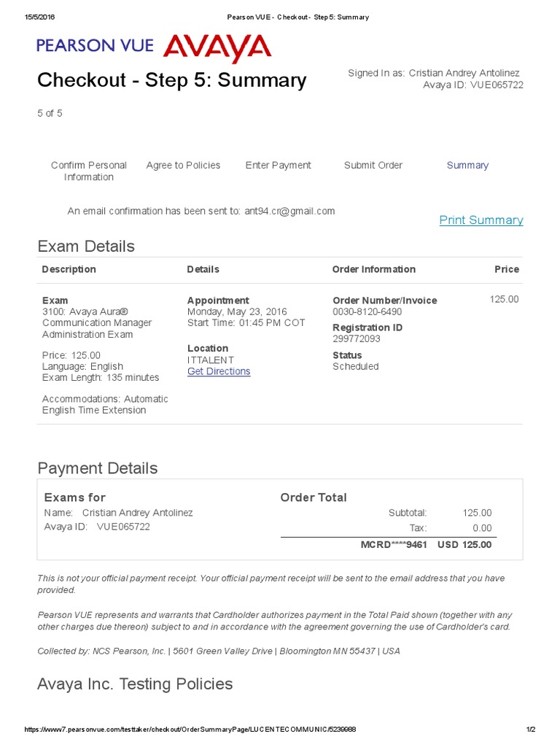Click the Pearson VUE logo

click(x=95, y=46)
